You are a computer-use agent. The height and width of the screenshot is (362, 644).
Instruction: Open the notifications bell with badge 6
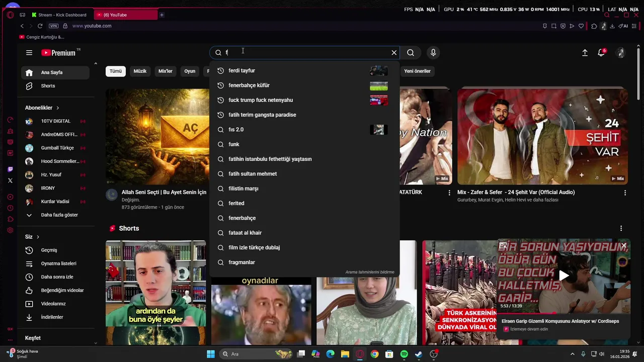(601, 53)
